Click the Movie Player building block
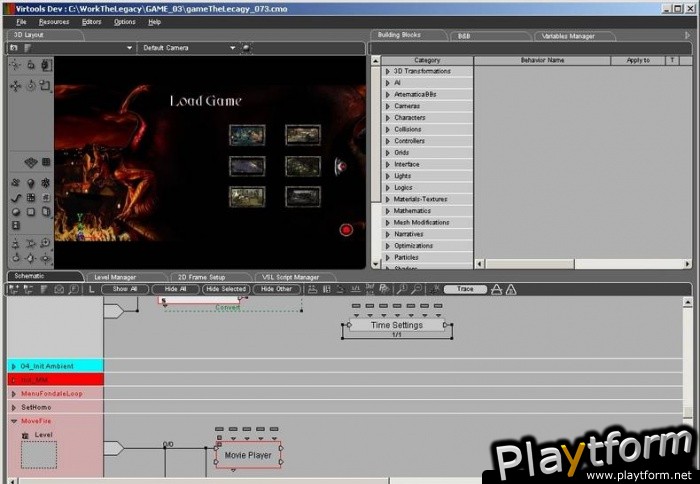 coord(248,455)
